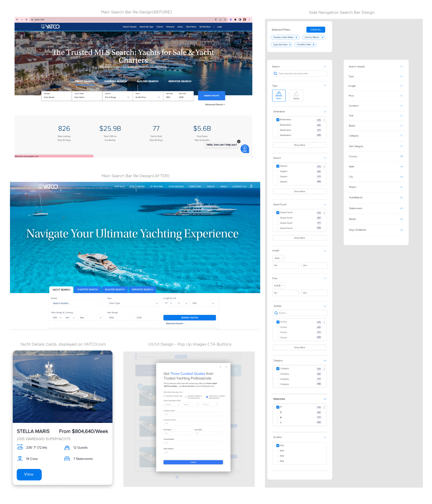This screenshot has width=432, height=504.
Task: Open the For Sale menu item
Action: (x=120, y=187)
